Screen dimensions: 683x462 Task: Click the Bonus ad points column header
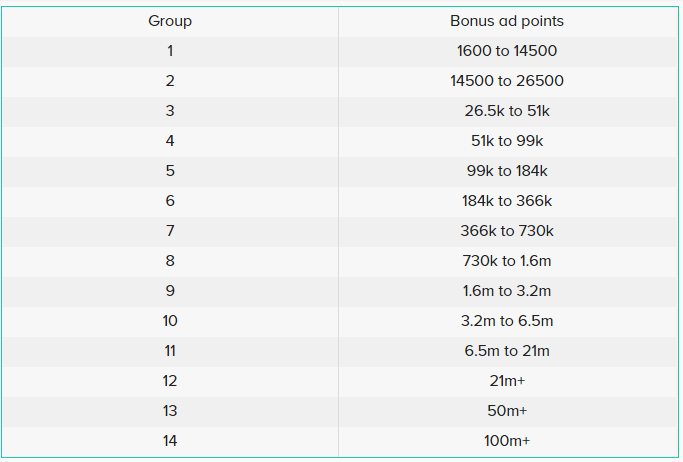[507, 21]
